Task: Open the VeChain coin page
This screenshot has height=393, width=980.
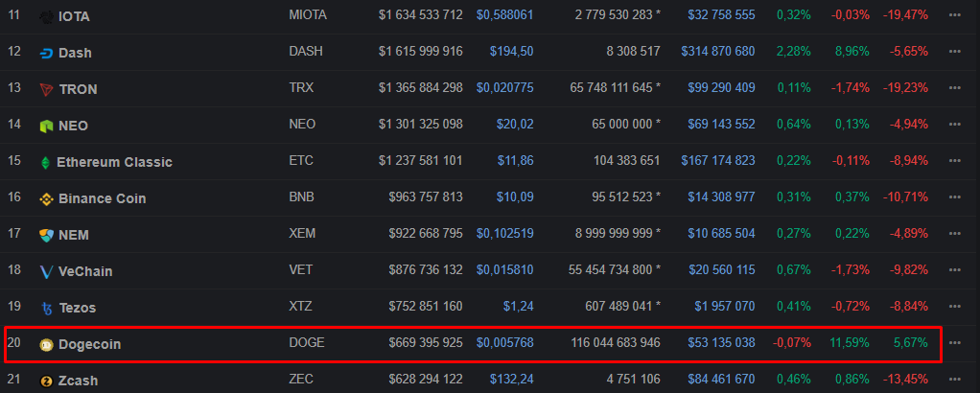Action: click(85, 272)
